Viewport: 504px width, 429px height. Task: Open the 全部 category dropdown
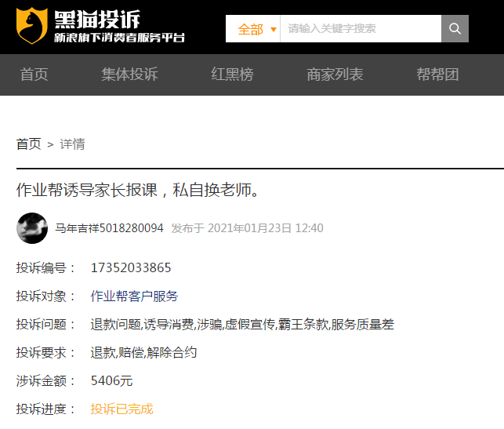(x=253, y=28)
